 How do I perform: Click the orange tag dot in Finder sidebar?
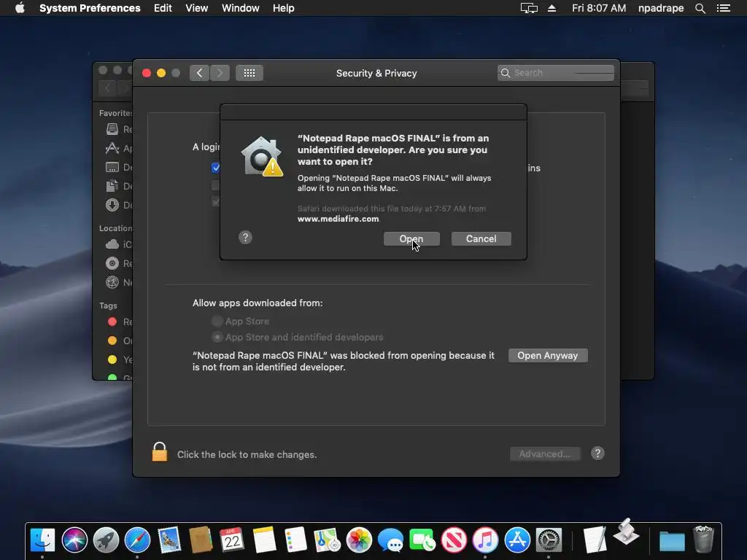tap(112, 341)
